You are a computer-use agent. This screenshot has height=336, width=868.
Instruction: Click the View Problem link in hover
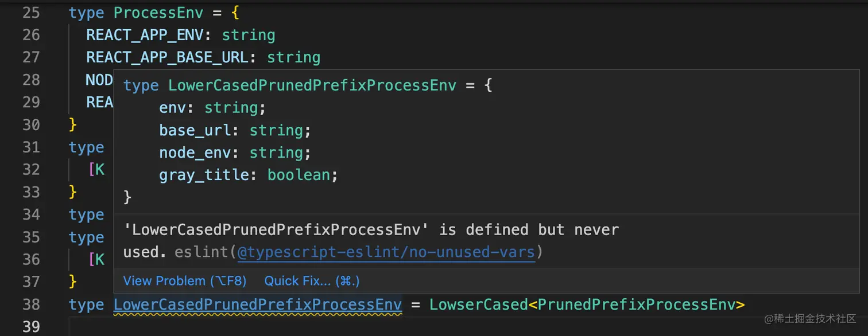(x=184, y=281)
